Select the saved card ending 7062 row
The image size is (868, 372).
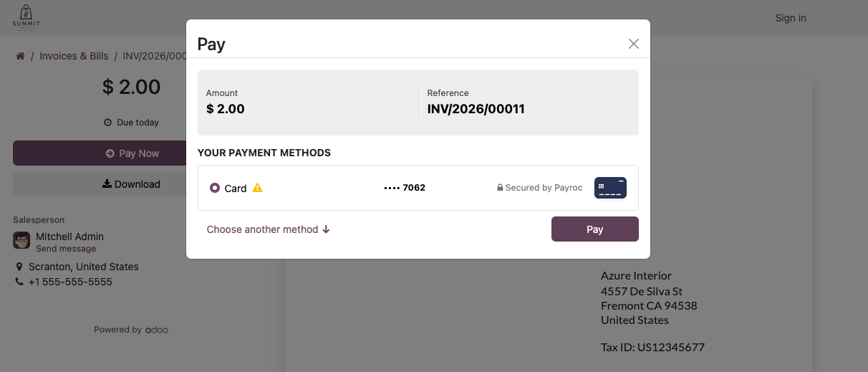(418, 188)
